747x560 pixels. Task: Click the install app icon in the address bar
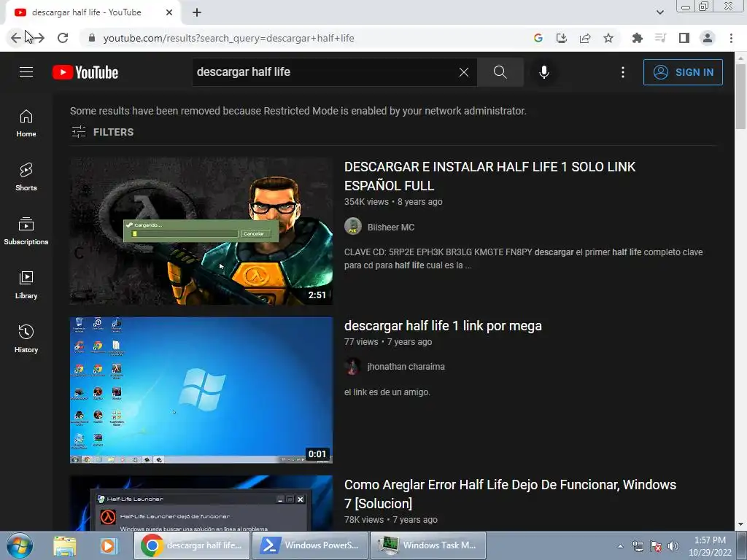tap(562, 38)
